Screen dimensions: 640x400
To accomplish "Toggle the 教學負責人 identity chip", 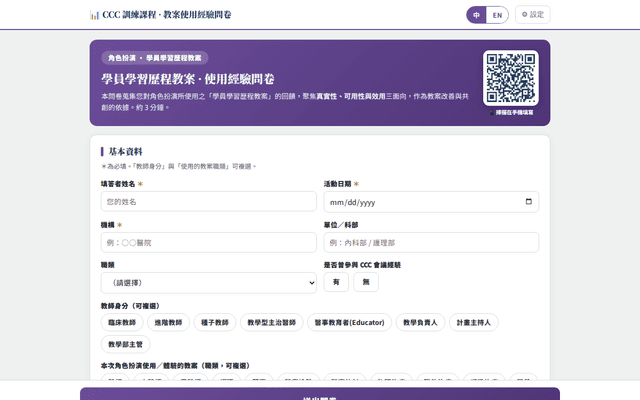I will [x=420, y=322].
